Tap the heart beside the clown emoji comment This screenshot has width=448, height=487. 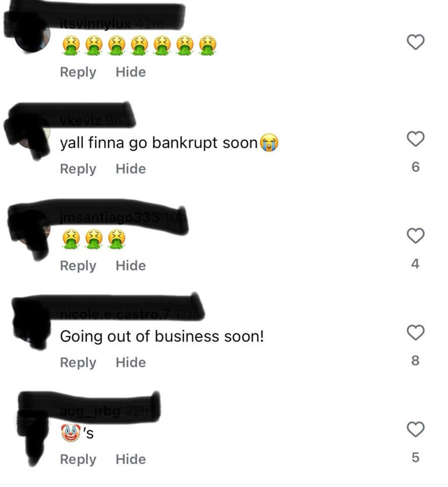415,430
